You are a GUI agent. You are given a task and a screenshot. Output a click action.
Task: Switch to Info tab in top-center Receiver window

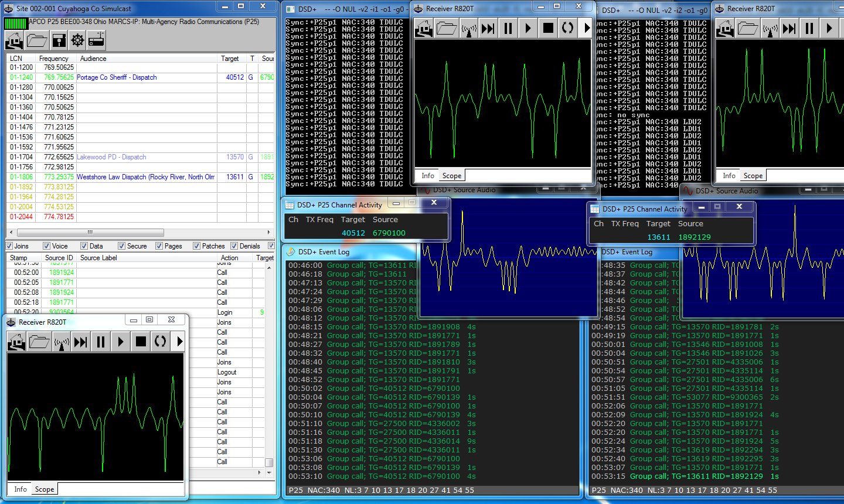tap(428, 176)
